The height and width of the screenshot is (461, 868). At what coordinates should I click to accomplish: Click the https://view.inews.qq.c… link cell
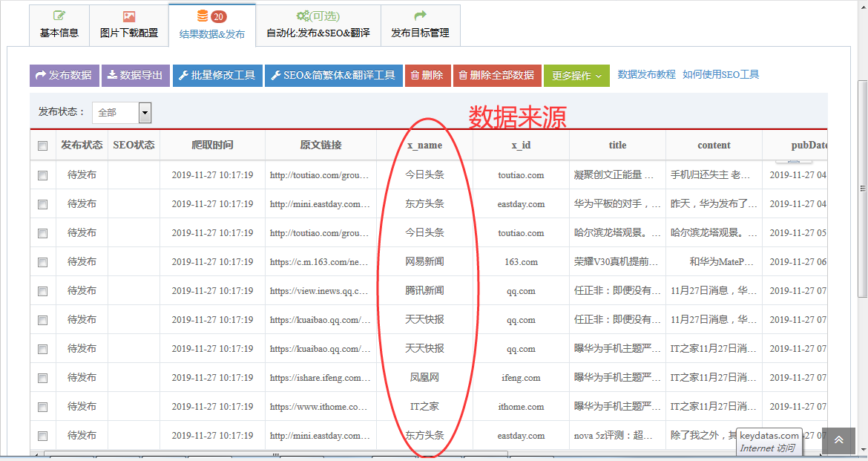[x=320, y=290]
